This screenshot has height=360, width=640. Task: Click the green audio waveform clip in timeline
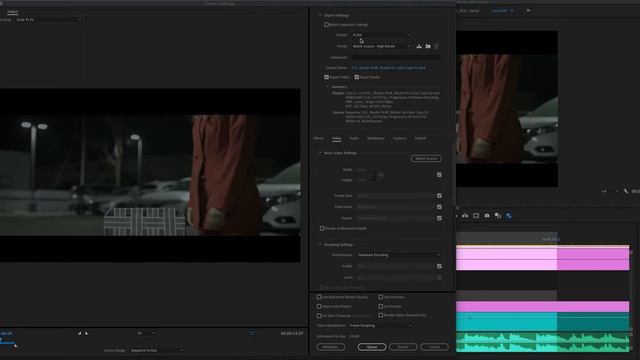click(x=542, y=342)
